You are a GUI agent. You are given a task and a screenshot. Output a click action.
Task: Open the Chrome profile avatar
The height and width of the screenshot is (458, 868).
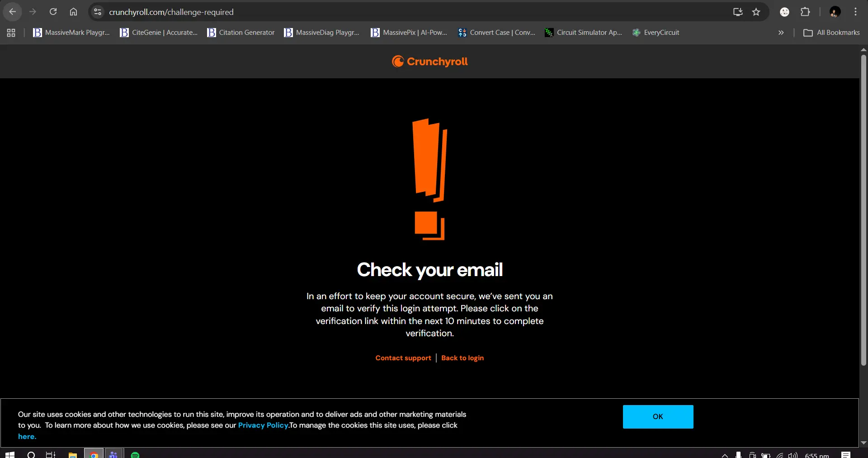click(835, 12)
